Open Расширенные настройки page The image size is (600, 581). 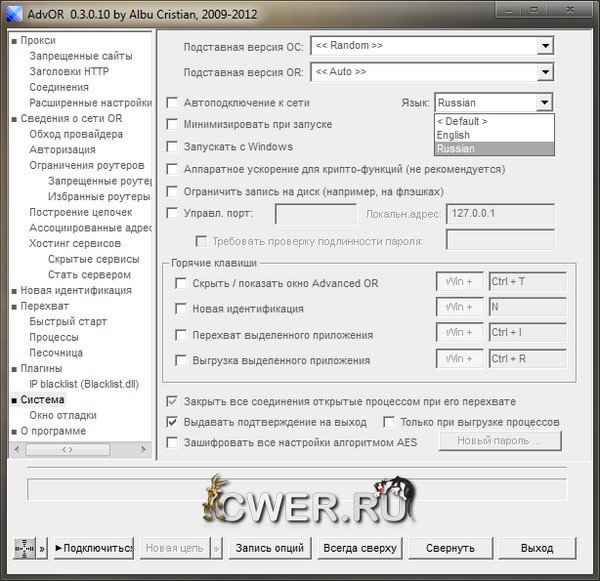click(x=90, y=103)
